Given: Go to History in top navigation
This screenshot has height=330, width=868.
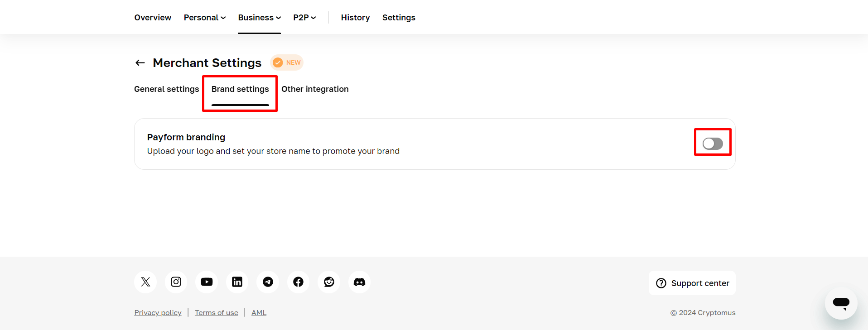Looking at the screenshot, I should [355, 18].
